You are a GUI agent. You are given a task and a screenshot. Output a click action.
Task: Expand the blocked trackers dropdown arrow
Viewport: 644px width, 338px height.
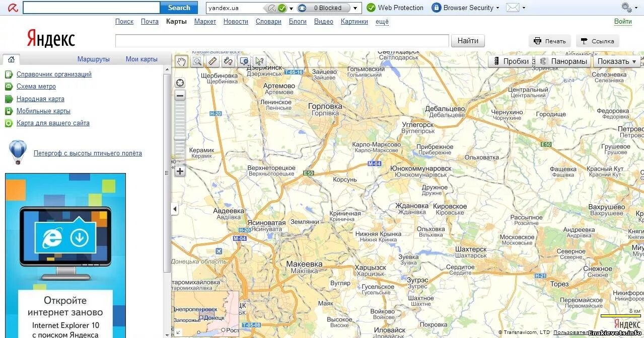click(355, 8)
